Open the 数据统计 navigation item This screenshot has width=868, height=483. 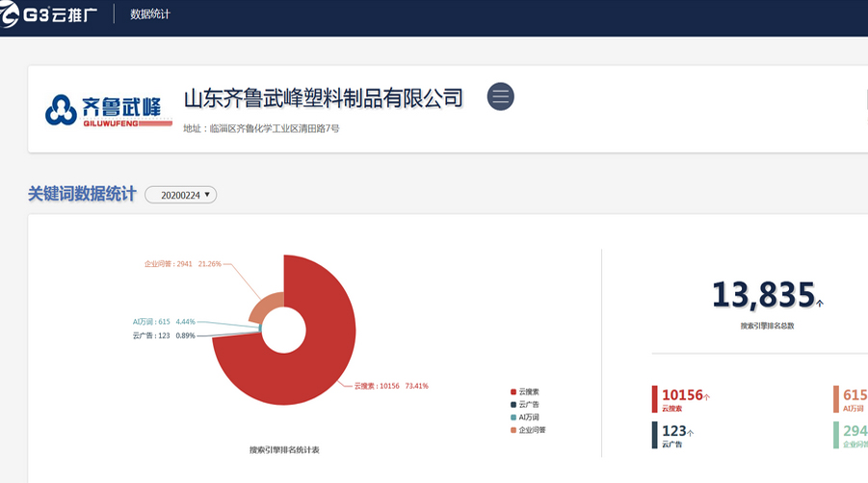pyautogui.click(x=150, y=14)
